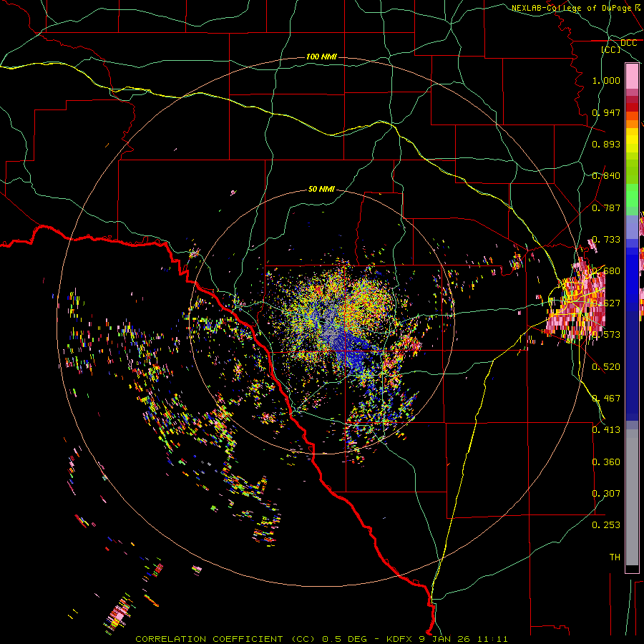Select the 0.733 color scale value

pos(606,240)
